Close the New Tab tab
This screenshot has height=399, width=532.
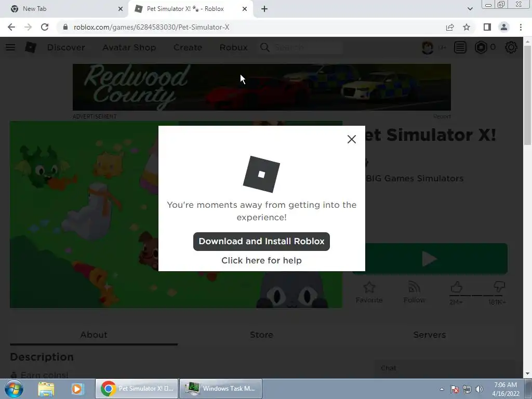click(121, 9)
